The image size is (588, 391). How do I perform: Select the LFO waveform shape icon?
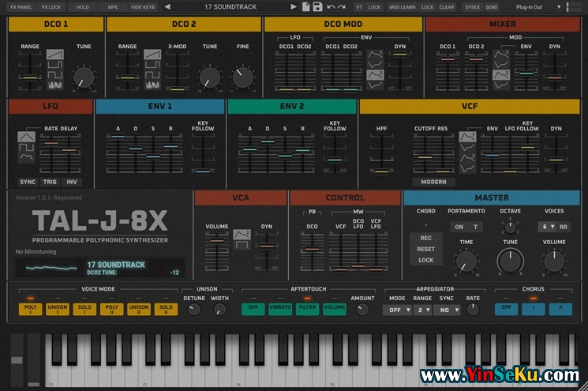(x=26, y=141)
